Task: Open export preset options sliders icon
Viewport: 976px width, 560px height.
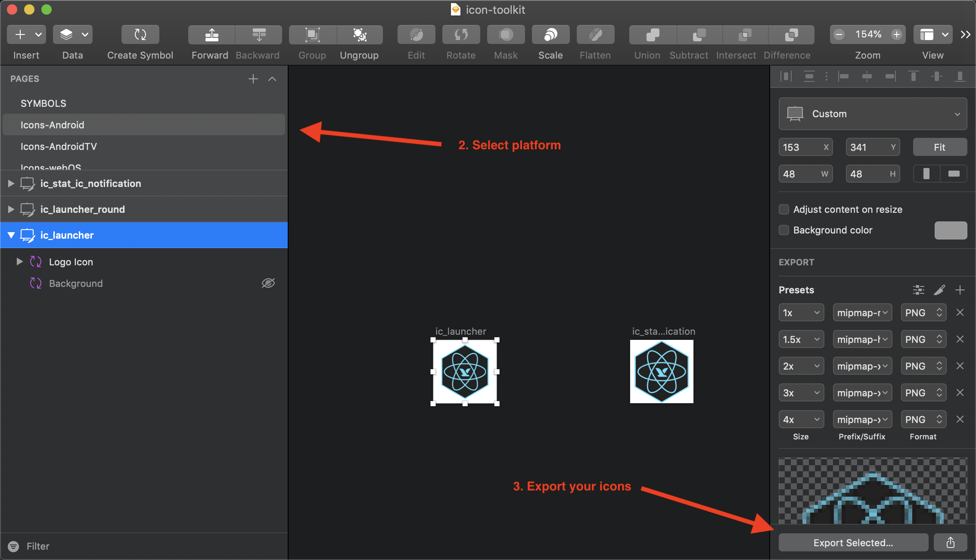Action: (919, 290)
